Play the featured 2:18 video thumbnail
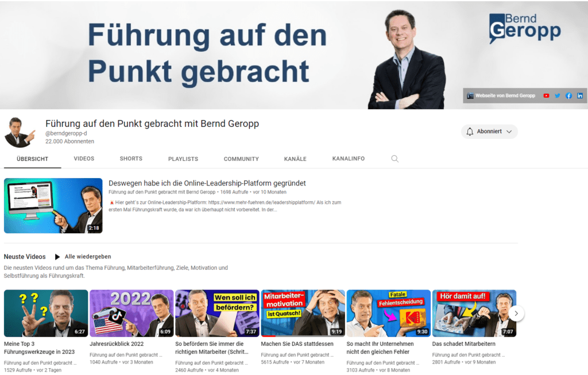This screenshot has height=375, width=588. (53, 206)
